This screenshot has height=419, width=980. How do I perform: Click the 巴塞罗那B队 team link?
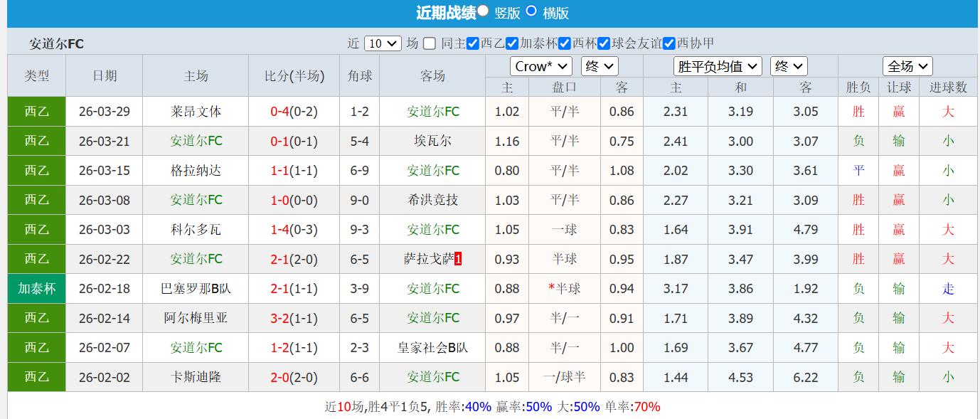tap(196, 288)
